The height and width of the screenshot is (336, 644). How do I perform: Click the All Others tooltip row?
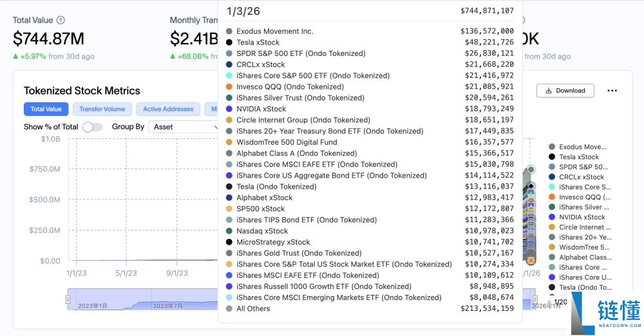[370, 308]
